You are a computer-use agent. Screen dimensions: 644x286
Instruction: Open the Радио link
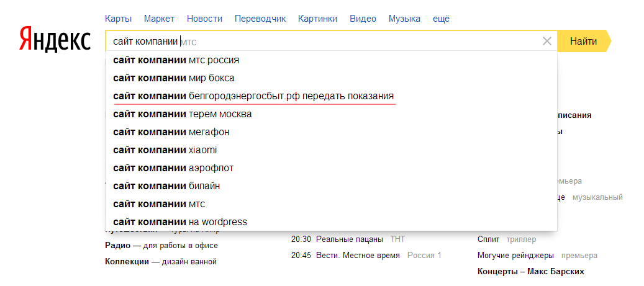pos(117,246)
